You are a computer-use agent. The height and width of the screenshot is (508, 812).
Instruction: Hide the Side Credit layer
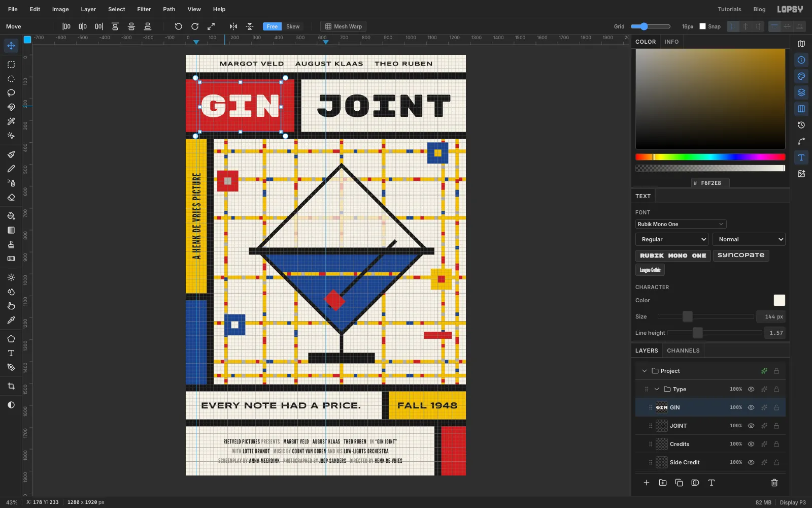tap(751, 462)
